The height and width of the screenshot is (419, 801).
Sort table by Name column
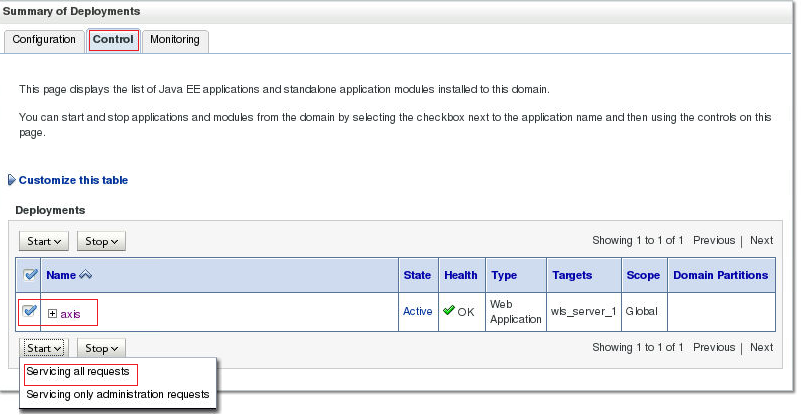[61, 275]
